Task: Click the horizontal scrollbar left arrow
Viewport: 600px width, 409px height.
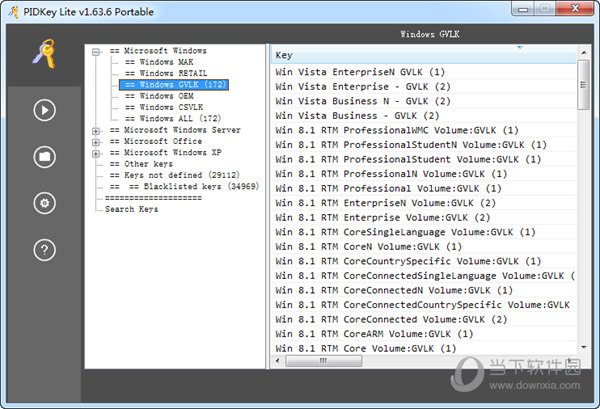Action: pos(278,360)
